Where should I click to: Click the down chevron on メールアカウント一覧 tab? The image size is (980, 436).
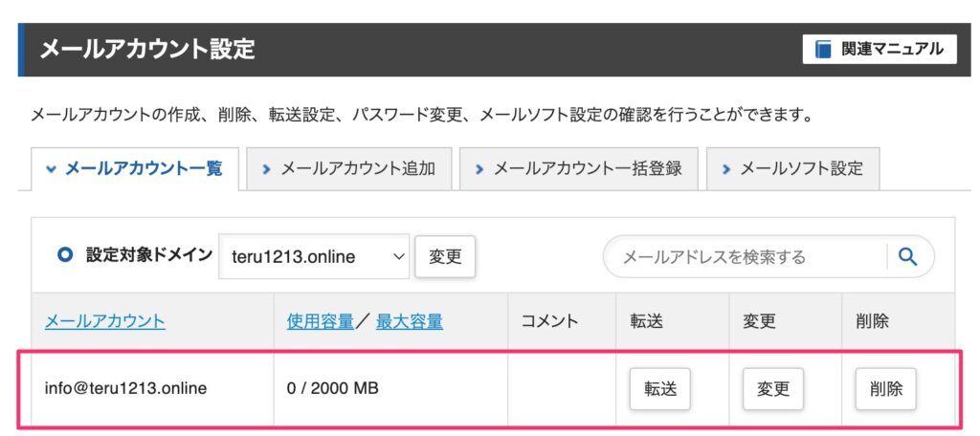52,168
